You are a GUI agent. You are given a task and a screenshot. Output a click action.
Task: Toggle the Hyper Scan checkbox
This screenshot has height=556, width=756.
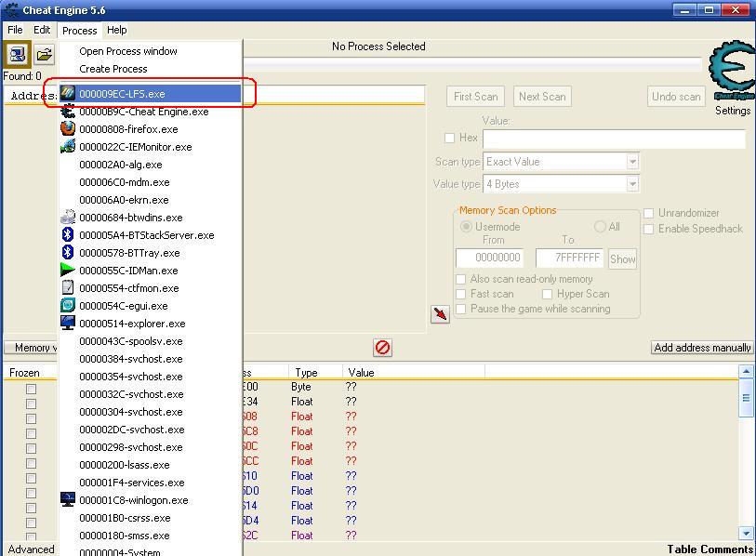pos(547,294)
